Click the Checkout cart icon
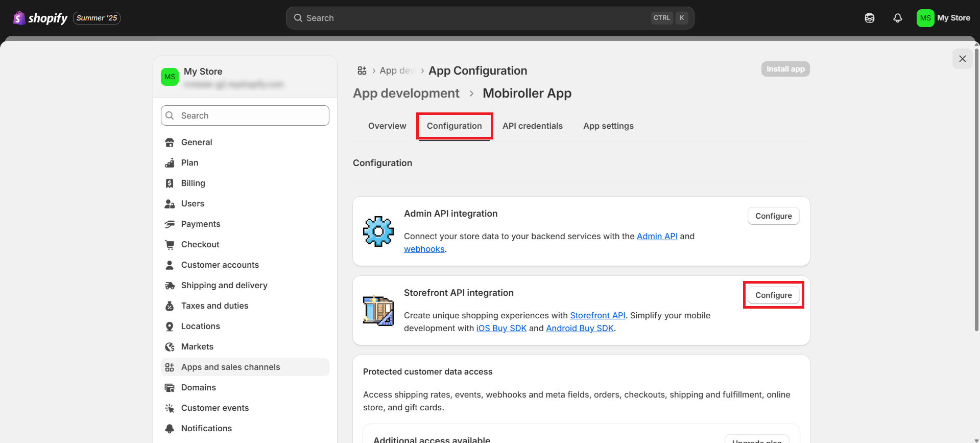This screenshot has width=980, height=443. [x=170, y=245]
